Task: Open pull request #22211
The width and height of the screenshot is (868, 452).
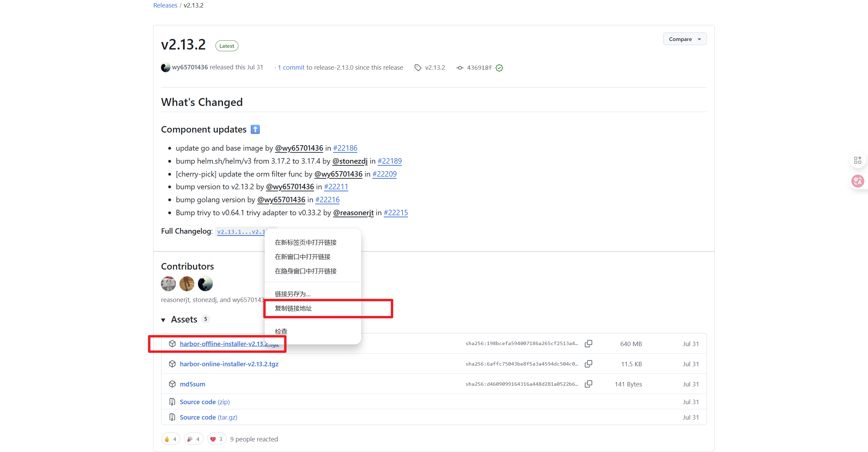Action: point(336,187)
